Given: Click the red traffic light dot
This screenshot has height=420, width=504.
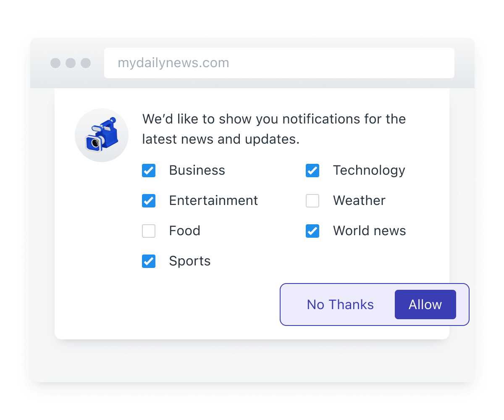Looking at the screenshot, I should pyautogui.click(x=55, y=63).
